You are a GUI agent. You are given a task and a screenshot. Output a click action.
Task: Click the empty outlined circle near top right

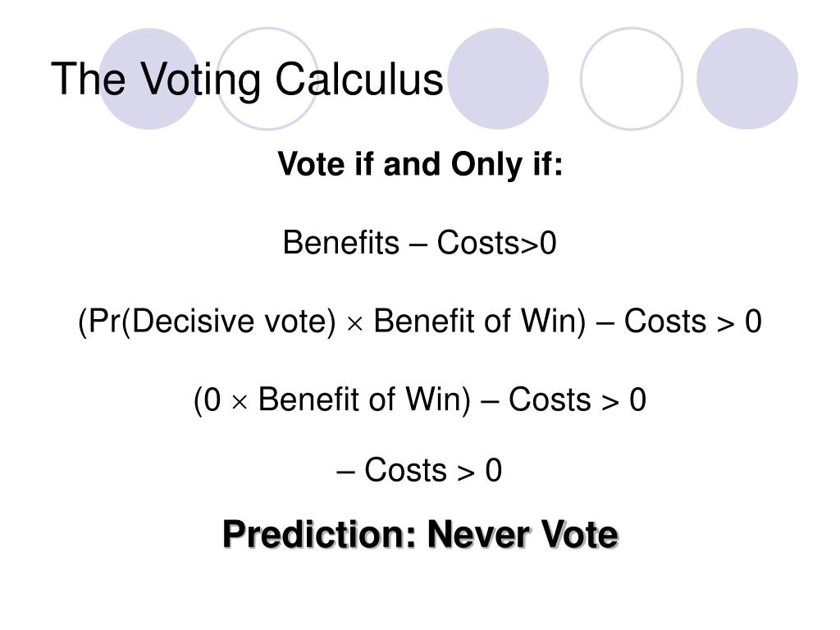[x=632, y=79]
